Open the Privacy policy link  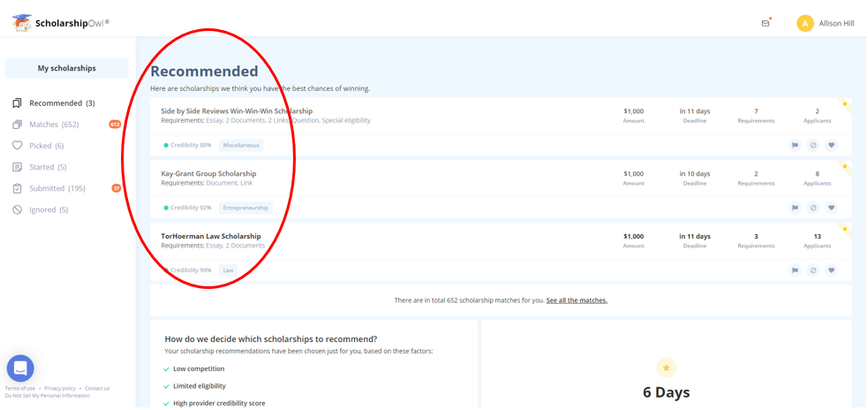point(60,389)
